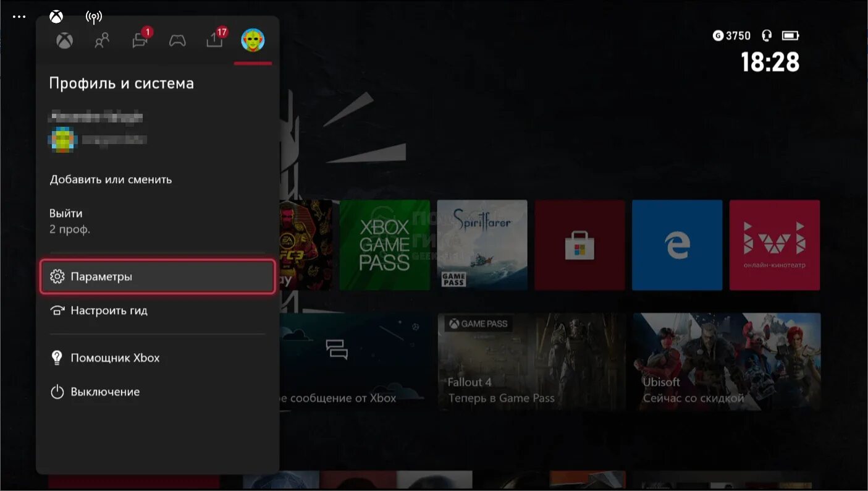Open the Ubisoft sale card
This screenshot has width=868, height=491.
727,362
